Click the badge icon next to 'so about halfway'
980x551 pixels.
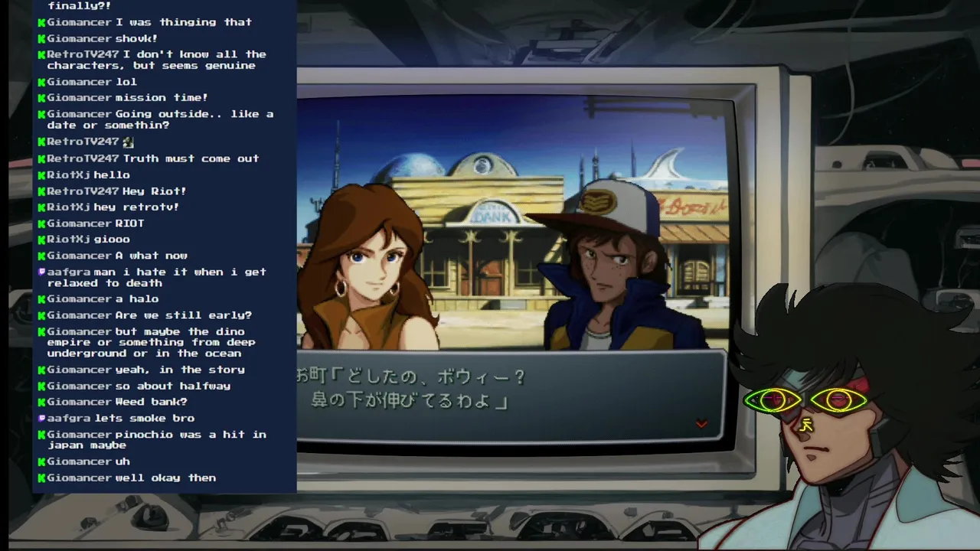tap(42, 386)
